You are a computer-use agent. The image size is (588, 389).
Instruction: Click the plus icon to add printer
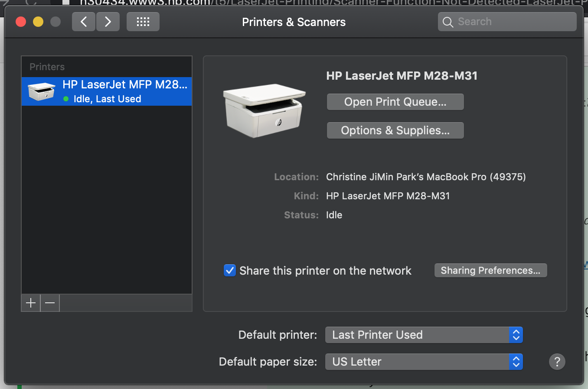[31, 303]
